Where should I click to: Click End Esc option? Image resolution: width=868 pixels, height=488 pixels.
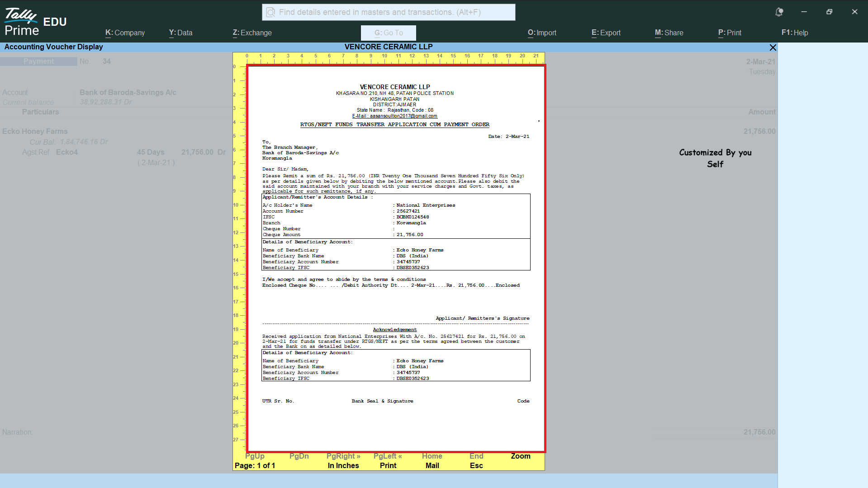coord(476,461)
